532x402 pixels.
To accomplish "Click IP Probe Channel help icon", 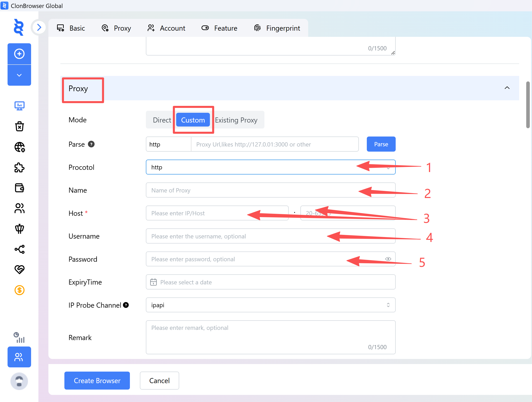I will 126,305.
